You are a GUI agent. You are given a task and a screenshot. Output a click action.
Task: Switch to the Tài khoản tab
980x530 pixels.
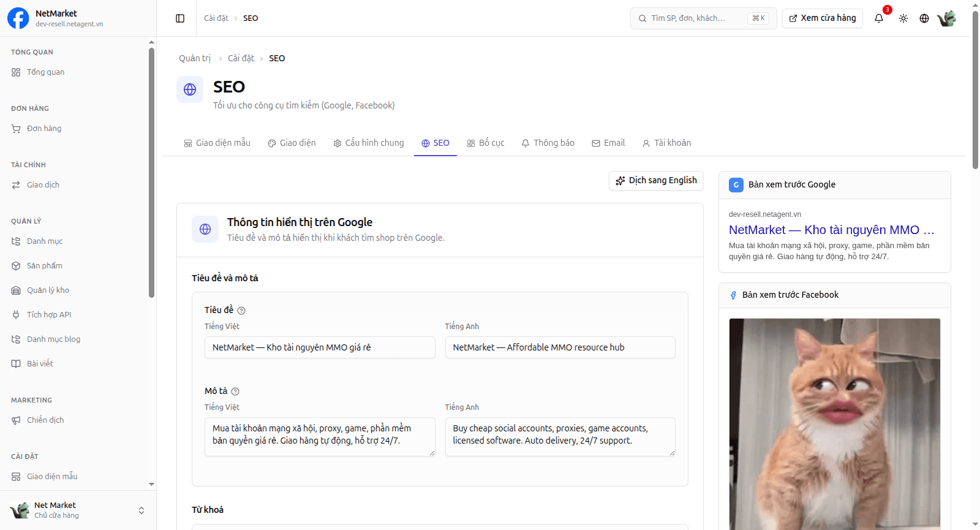tap(666, 143)
